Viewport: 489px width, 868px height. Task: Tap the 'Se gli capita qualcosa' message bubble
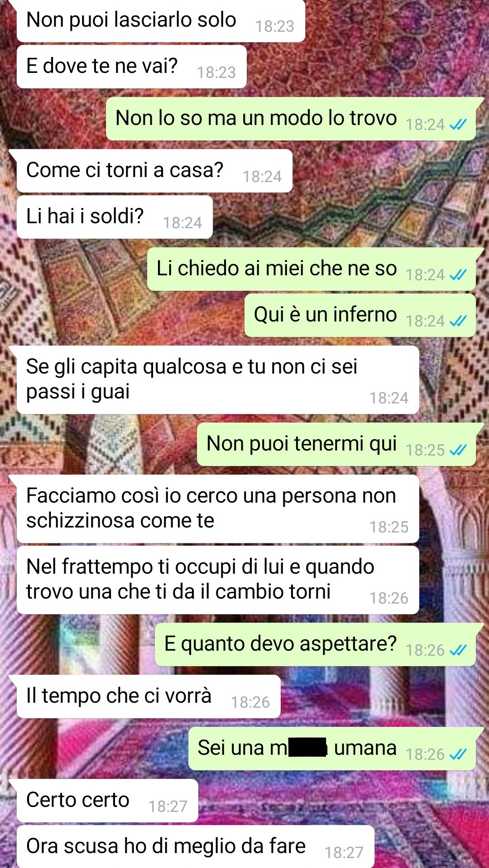tap(218, 380)
